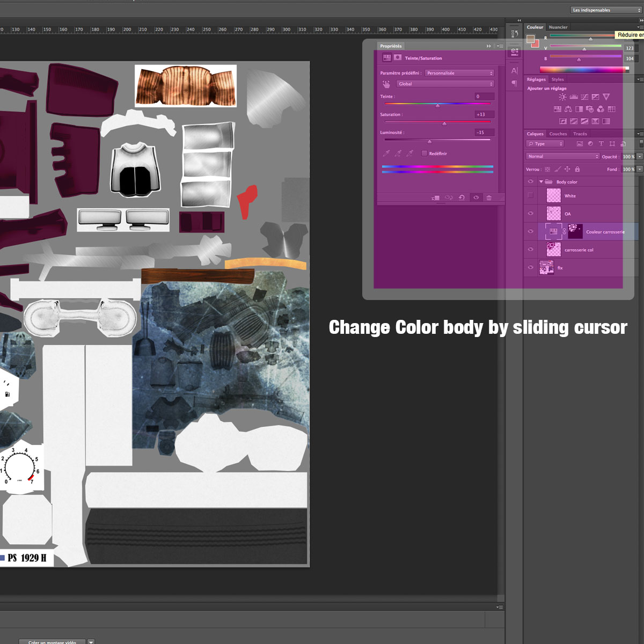Viewport: 644px width, 644px height.
Task: Click the reset adjustment arrow icon
Action: (462, 197)
